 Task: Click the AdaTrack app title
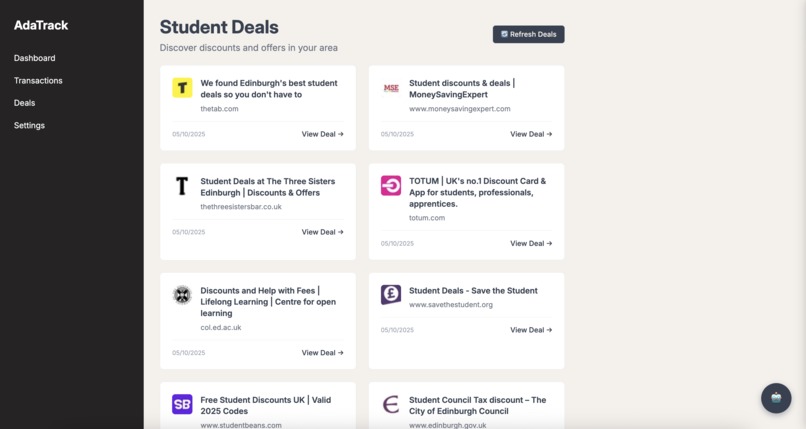(x=41, y=25)
